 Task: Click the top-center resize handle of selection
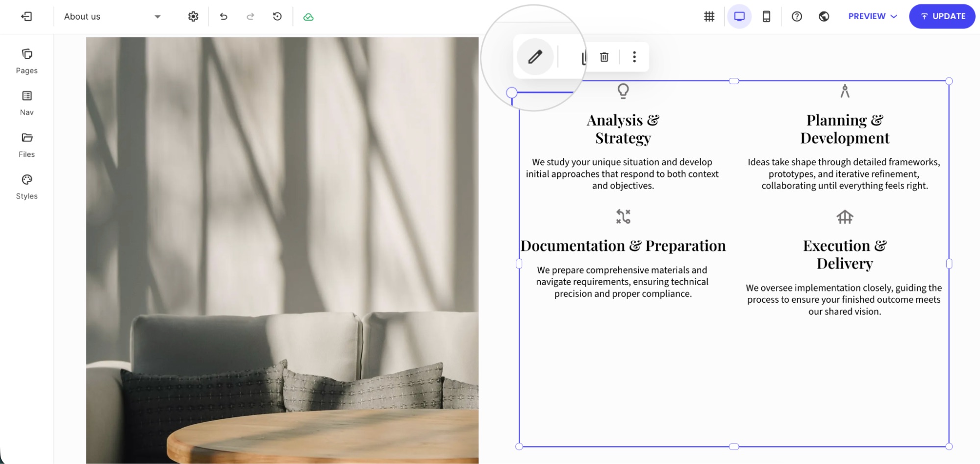(734, 81)
